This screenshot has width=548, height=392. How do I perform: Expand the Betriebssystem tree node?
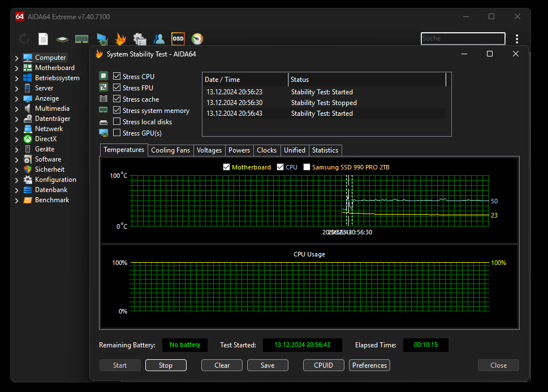pos(16,79)
